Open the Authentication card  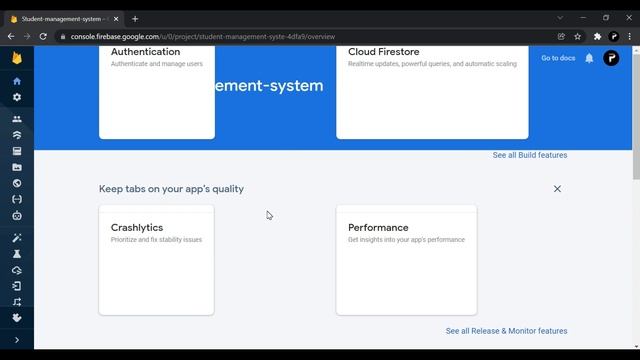(x=157, y=92)
